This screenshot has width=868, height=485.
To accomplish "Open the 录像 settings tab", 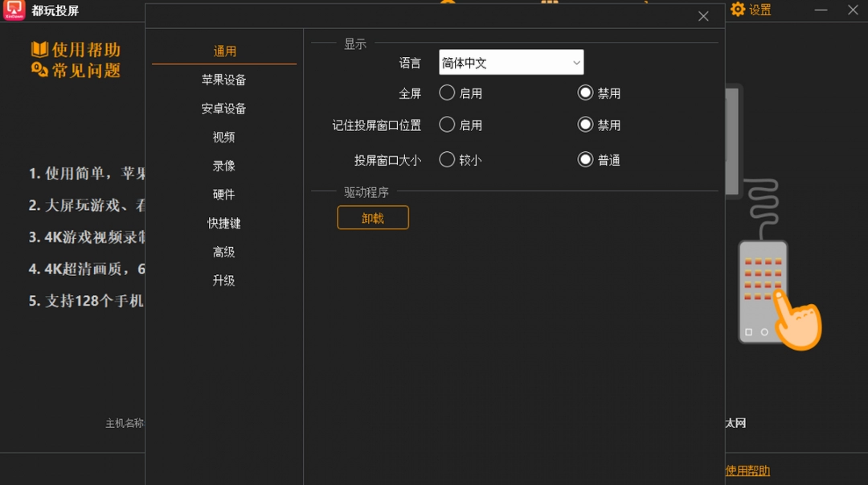I will point(223,166).
